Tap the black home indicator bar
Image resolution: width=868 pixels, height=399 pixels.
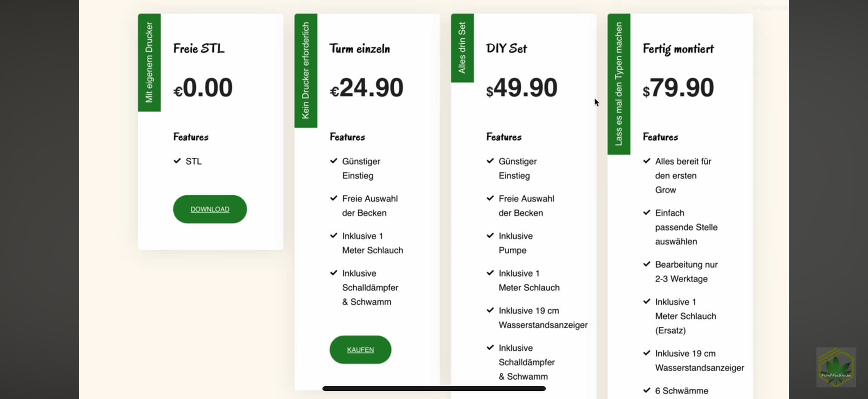click(x=434, y=389)
